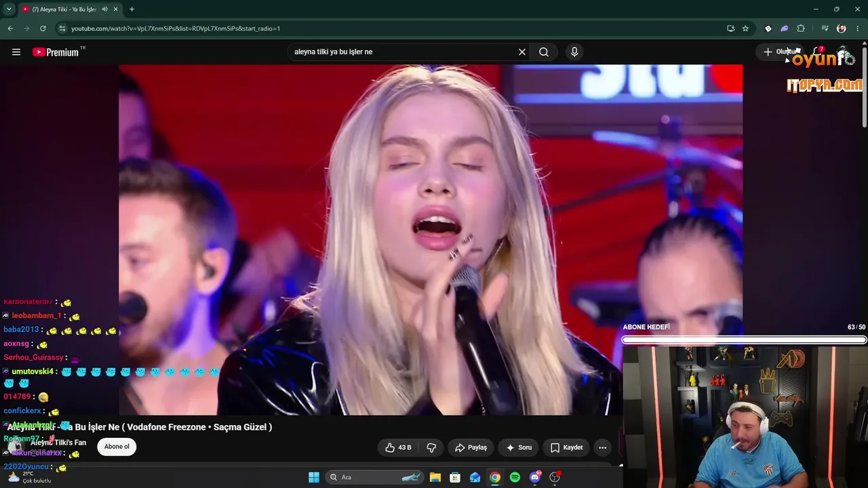Open the Oluştur create menu
The height and width of the screenshot is (488, 868).
(780, 52)
